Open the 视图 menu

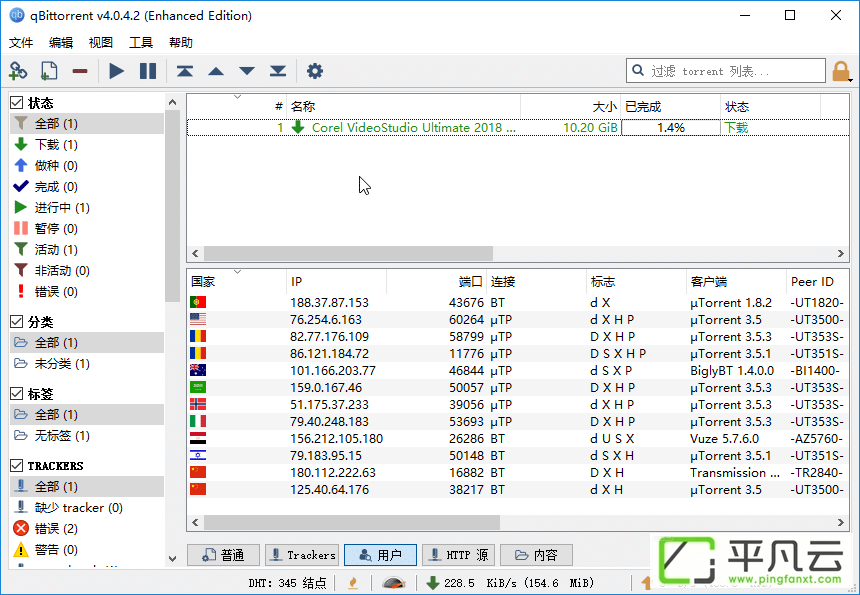101,43
